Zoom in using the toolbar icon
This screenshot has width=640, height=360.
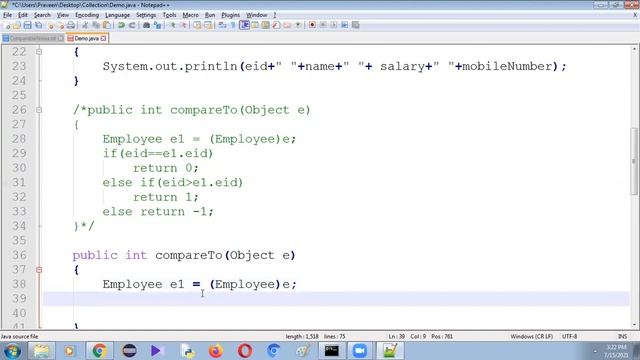pos(173,25)
